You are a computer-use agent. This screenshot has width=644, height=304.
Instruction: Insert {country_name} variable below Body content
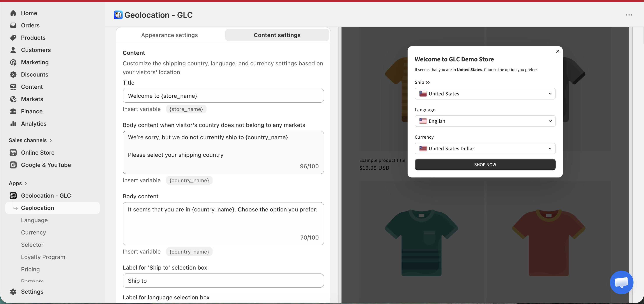tap(189, 252)
